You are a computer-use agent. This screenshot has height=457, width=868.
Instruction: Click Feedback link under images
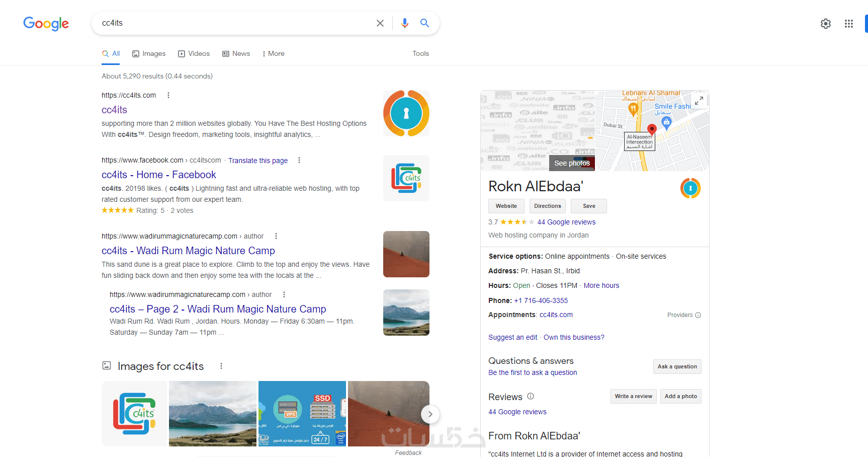click(x=408, y=453)
